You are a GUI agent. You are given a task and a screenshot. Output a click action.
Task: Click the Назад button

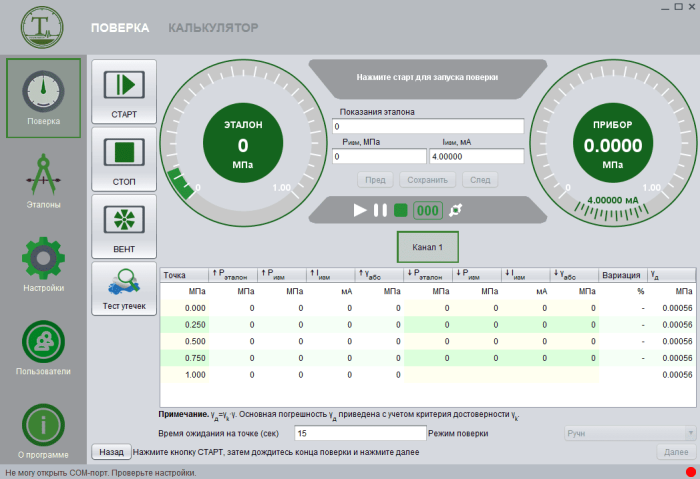(110, 452)
